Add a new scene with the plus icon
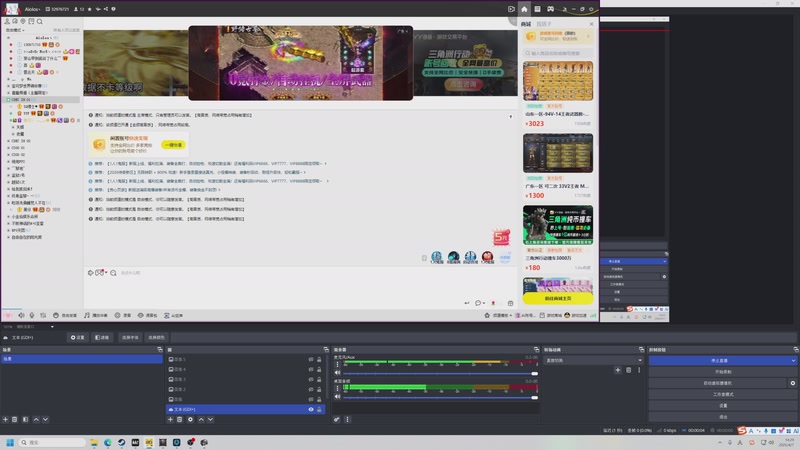Screen dimensions: 800x450 6,419
